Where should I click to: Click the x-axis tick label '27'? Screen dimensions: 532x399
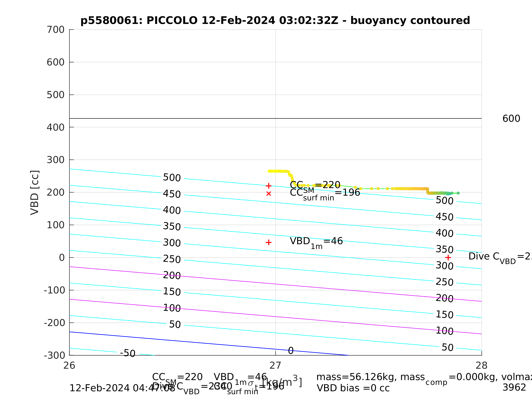pos(275,366)
